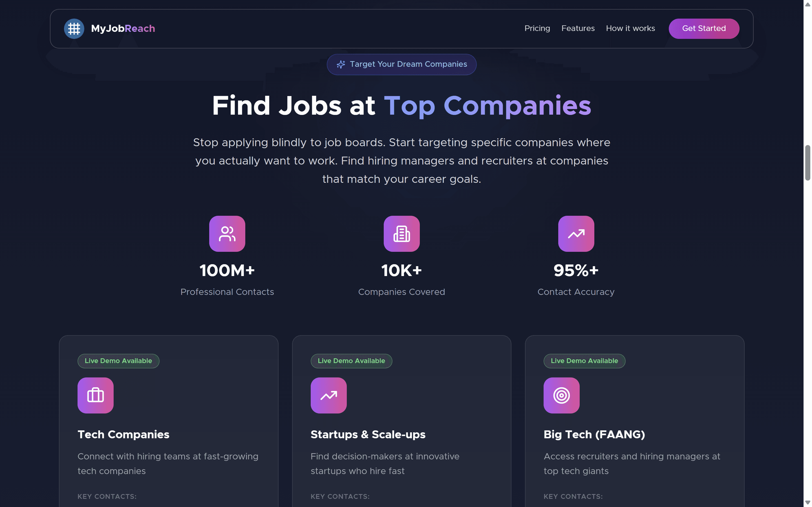Click the people icon above 100M+
Image resolution: width=812 pixels, height=507 pixels.
(x=227, y=234)
